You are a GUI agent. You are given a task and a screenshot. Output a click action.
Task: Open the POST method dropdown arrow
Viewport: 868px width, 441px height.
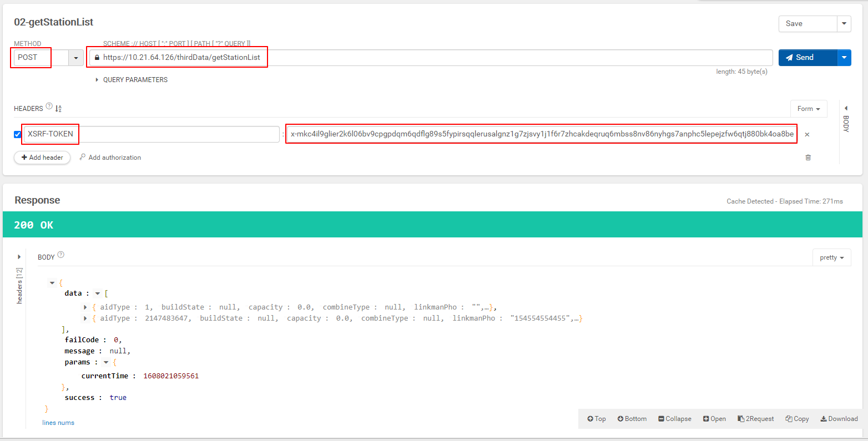(76, 58)
